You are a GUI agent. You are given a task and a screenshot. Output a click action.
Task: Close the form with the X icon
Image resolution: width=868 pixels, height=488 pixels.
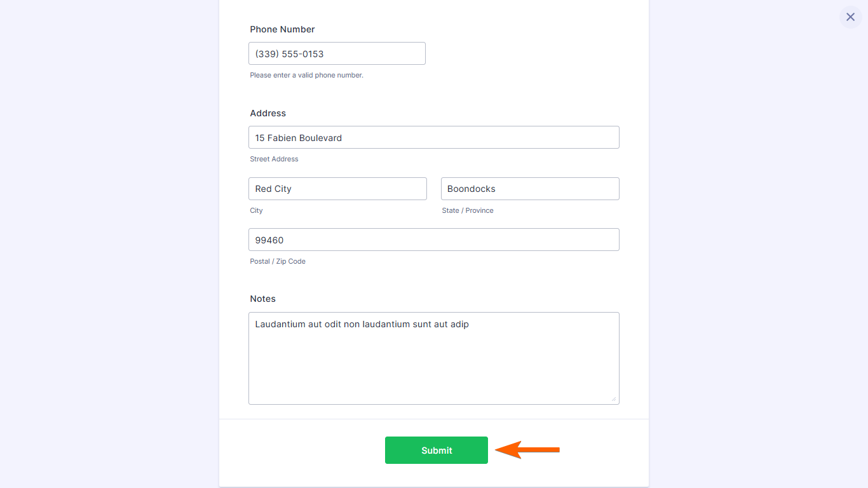(x=850, y=17)
